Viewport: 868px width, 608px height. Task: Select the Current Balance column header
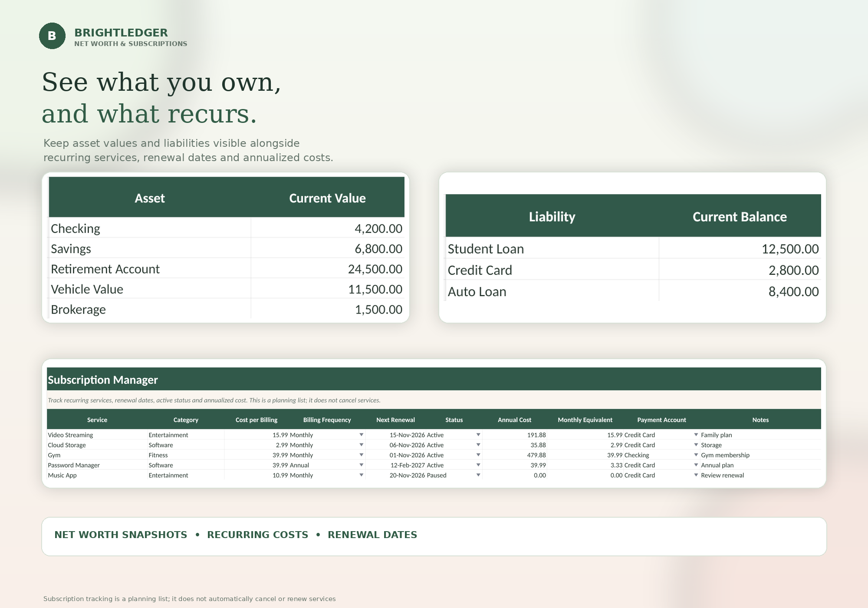click(x=740, y=216)
